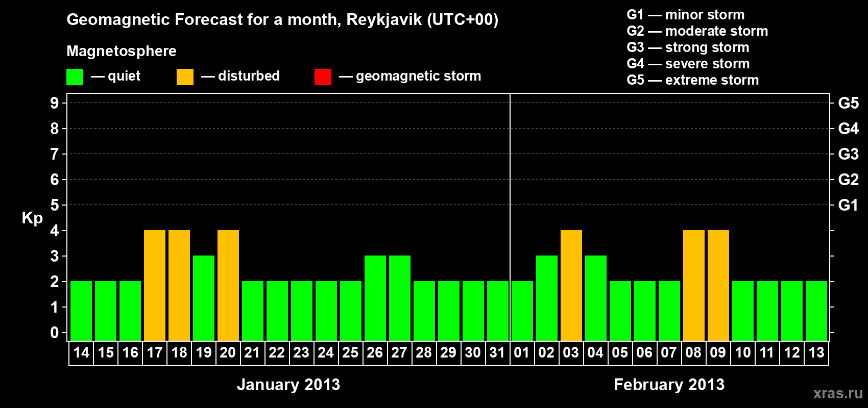This screenshot has height=408, width=868.
Task: Click the G4 label beside the chart
Action: tap(849, 129)
